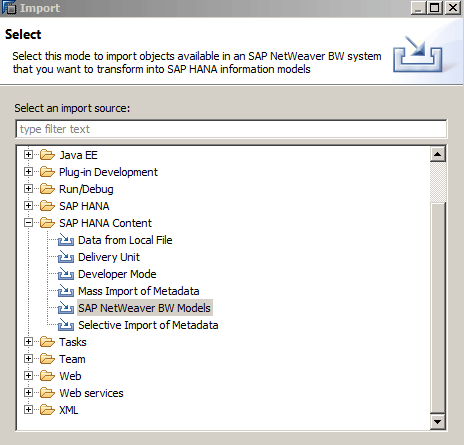Expand the Java EE tree node

28,155
